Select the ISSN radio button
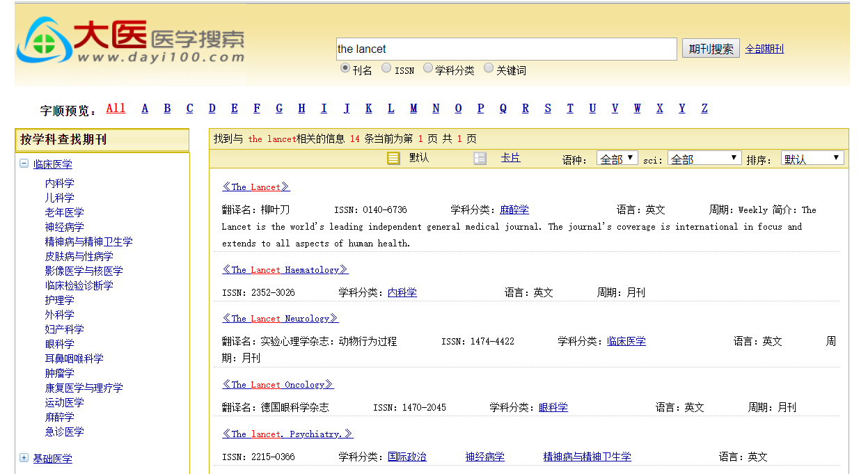Image resolution: width=868 pixels, height=474 pixels. [x=386, y=68]
